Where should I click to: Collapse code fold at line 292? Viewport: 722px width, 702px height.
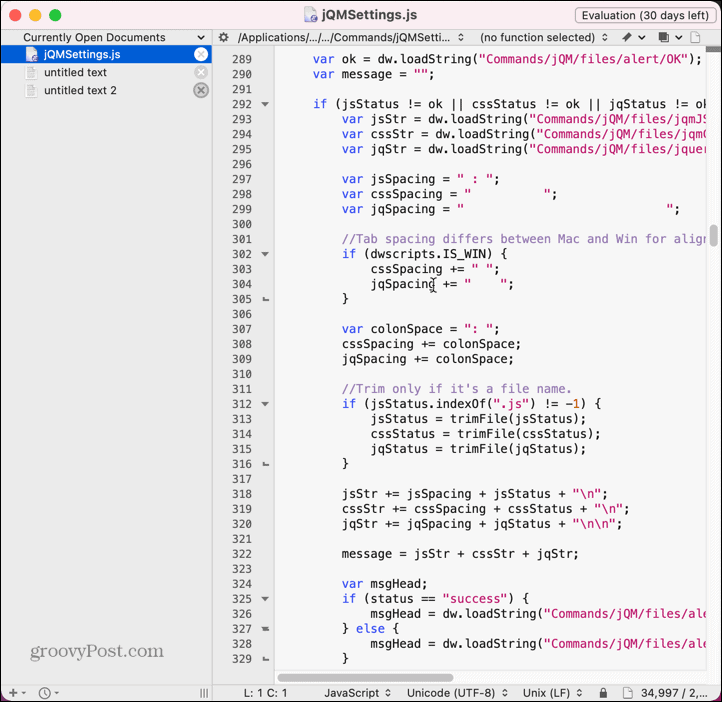[x=265, y=104]
